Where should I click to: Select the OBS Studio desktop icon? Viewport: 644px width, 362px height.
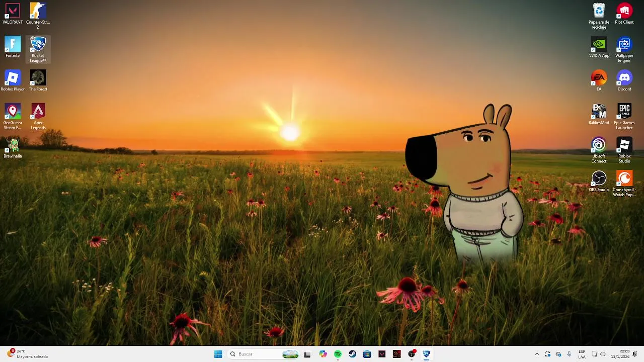pos(599,182)
